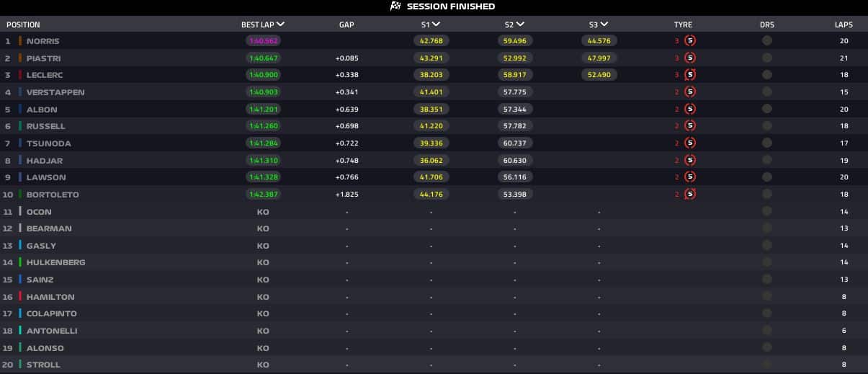
Task: Click Leclerc's soft tyre icon
Action: click(690, 75)
